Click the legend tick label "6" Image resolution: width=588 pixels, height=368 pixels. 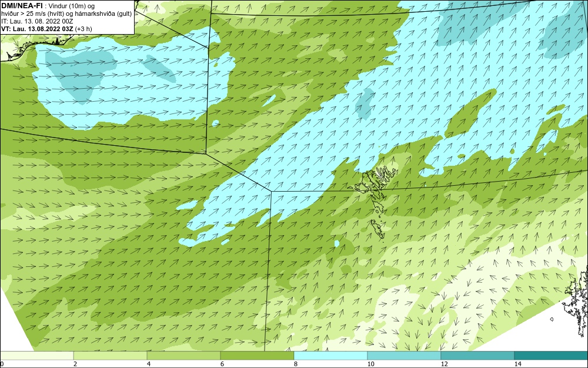tap(222, 364)
